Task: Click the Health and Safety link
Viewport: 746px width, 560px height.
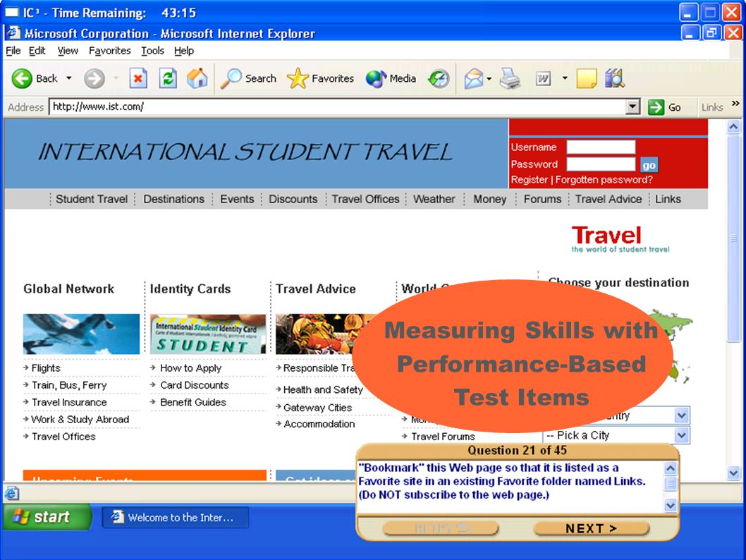Action: point(323,389)
